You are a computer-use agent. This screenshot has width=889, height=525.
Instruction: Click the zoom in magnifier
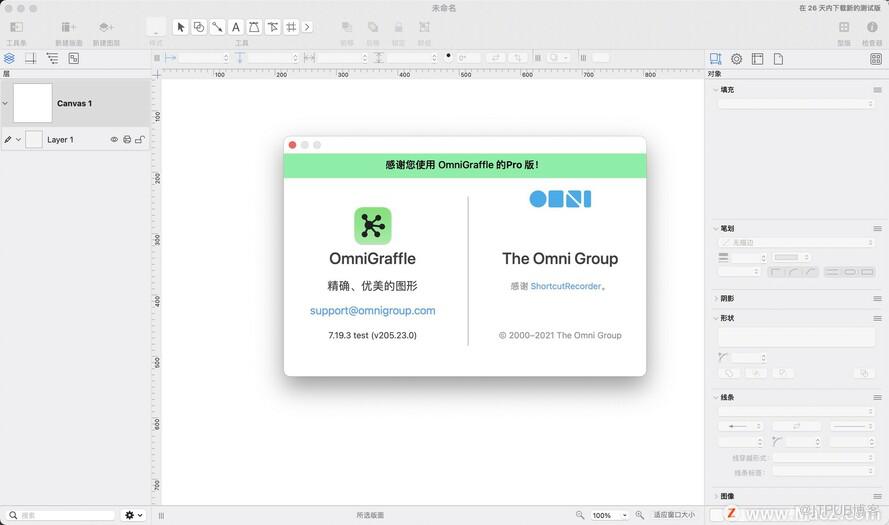(x=640, y=515)
